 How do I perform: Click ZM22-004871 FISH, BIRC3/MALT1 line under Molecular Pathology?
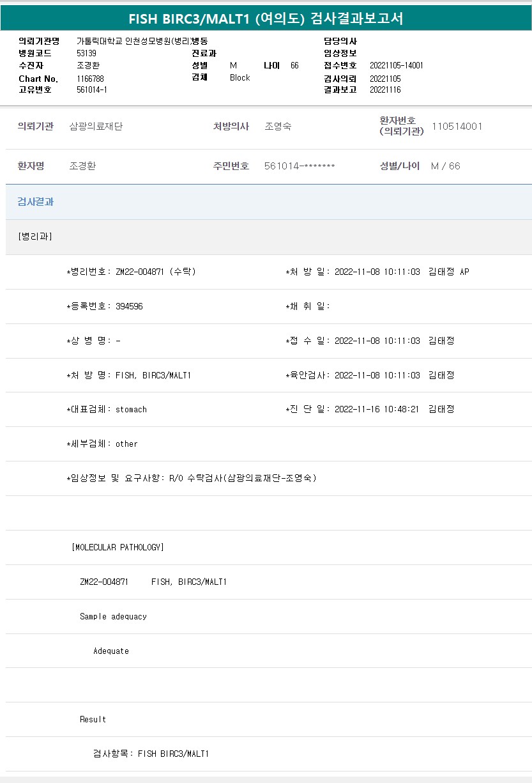[x=153, y=582]
